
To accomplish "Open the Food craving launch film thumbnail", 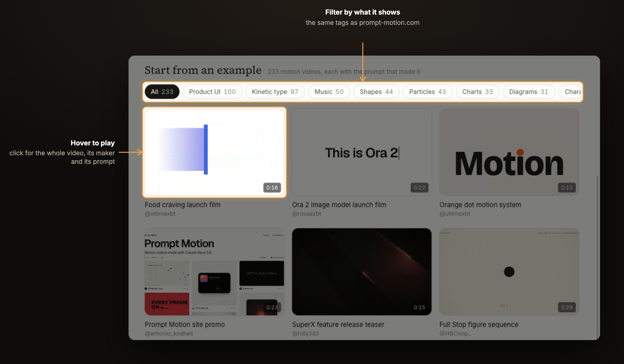I will coord(214,152).
